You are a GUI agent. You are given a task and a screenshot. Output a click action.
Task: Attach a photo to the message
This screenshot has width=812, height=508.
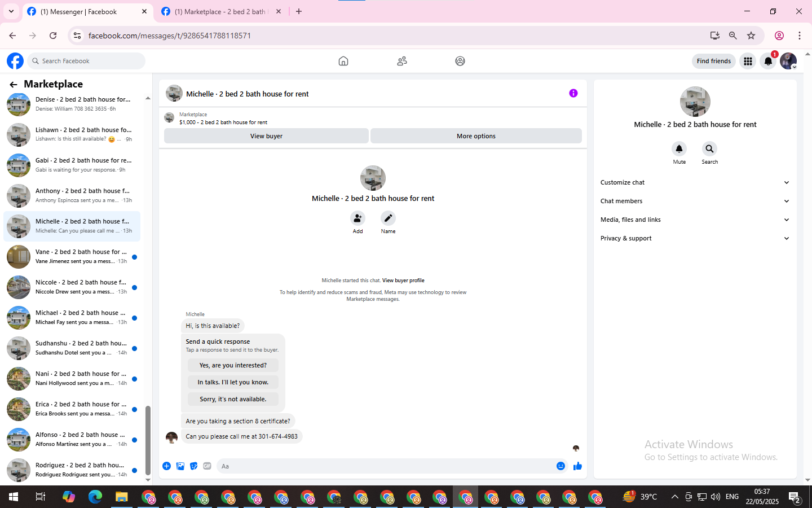tap(180, 466)
